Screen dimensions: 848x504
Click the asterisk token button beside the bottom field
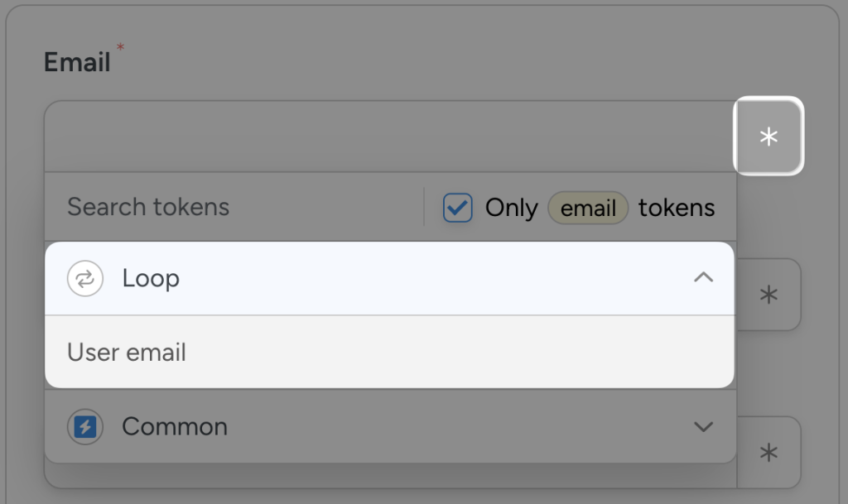[x=768, y=452]
